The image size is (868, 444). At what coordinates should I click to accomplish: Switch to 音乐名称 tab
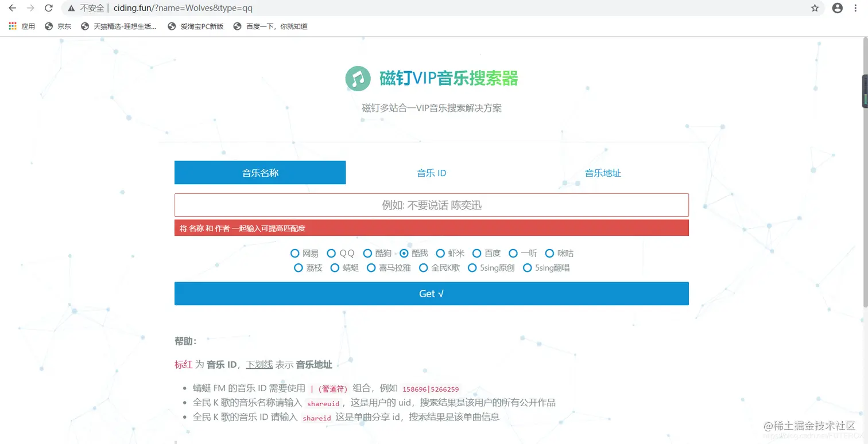260,173
